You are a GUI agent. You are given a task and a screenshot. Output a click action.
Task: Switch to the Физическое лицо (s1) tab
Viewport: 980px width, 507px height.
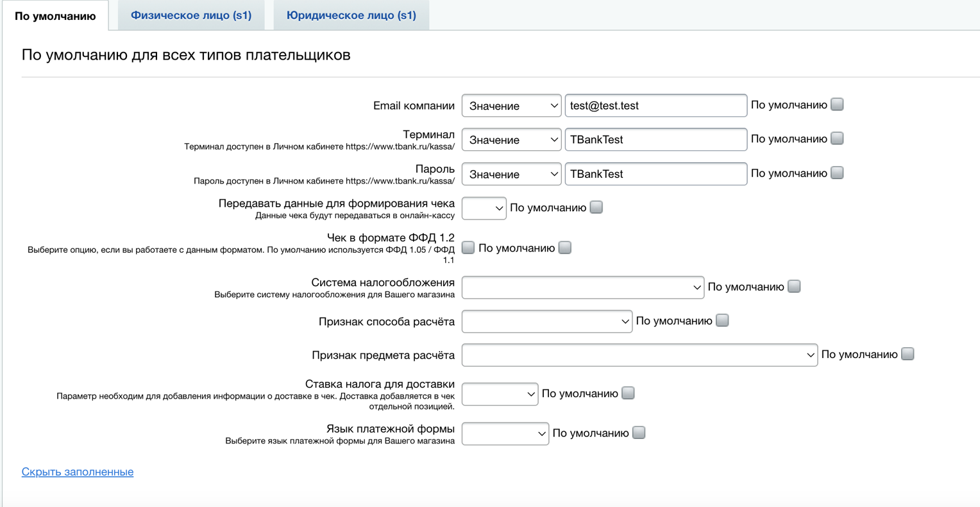point(190,15)
